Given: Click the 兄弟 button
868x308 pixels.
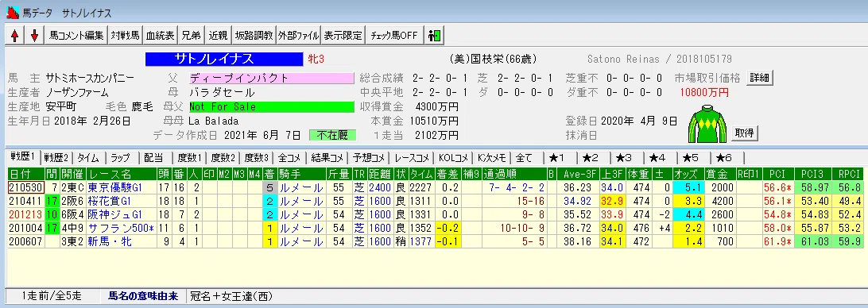Looking at the screenshot, I should pyautogui.click(x=192, y=36).
